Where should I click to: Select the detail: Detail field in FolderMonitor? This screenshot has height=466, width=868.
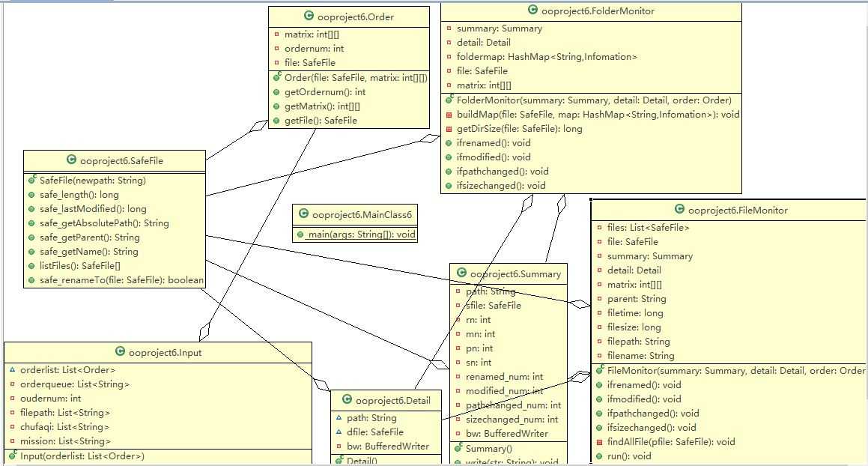[484, 43]
